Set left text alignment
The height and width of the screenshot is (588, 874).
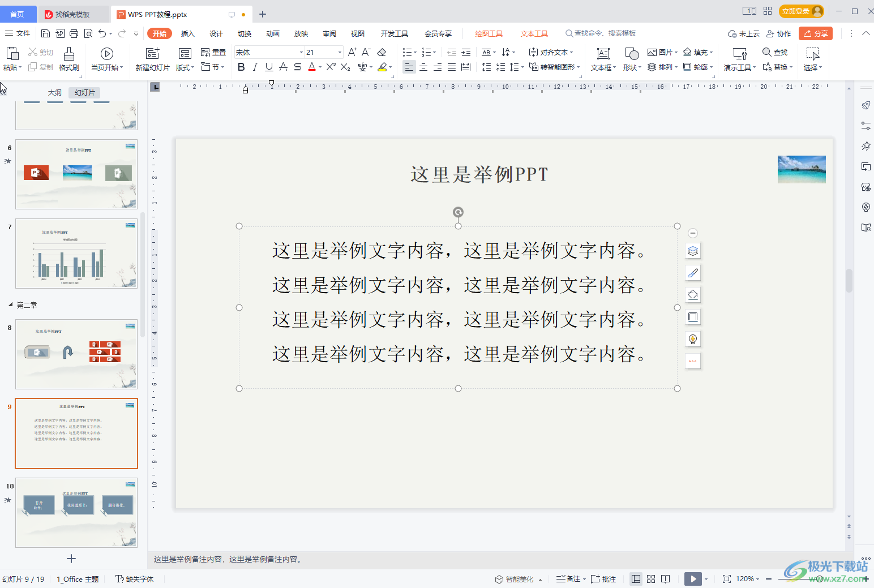(x=409, y=67)
